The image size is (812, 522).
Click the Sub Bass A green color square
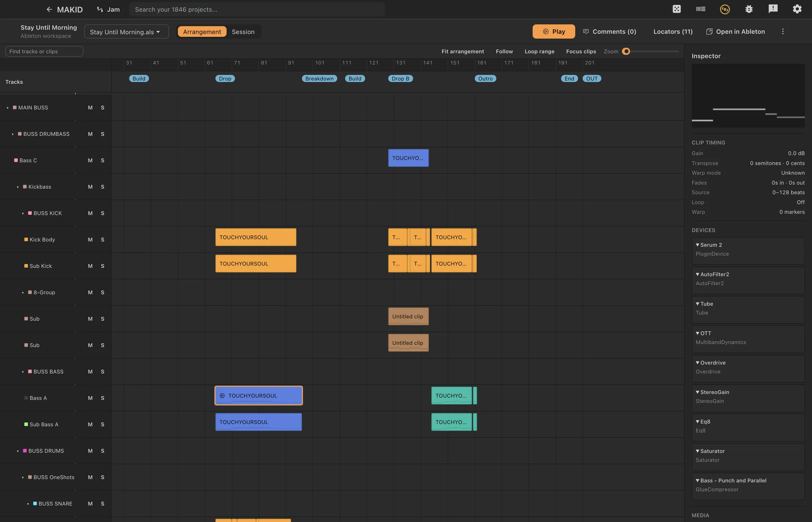click(26, 425)
